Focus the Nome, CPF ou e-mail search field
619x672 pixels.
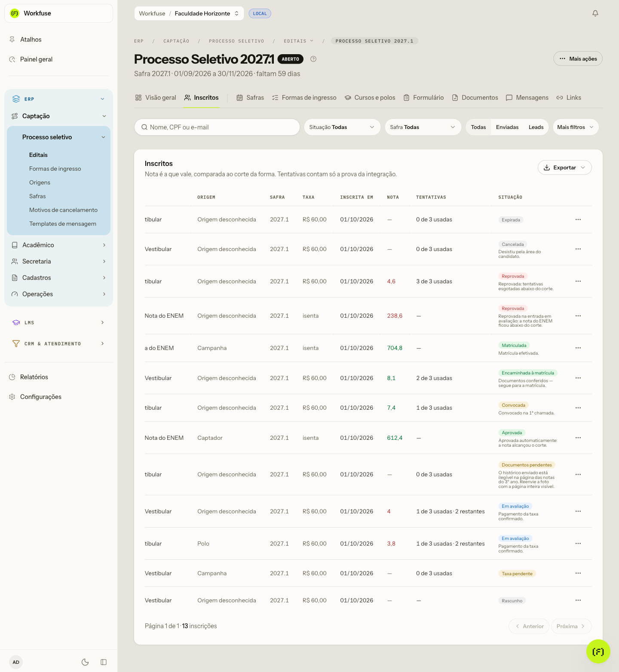[217, 127]
